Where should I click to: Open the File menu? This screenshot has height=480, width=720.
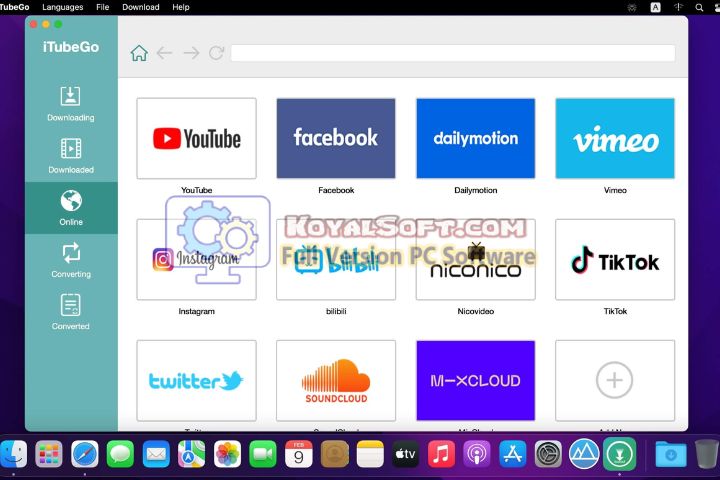tap(103, 7)
